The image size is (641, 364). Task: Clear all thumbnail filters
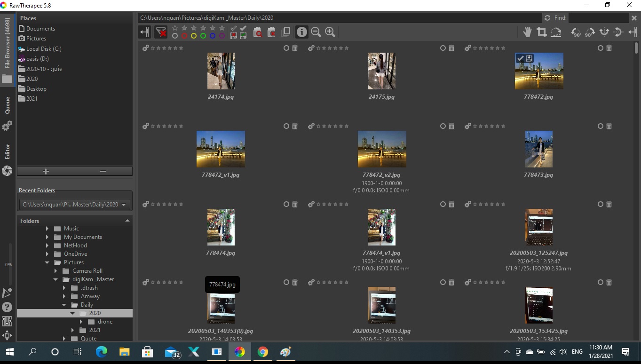(161, 32)
